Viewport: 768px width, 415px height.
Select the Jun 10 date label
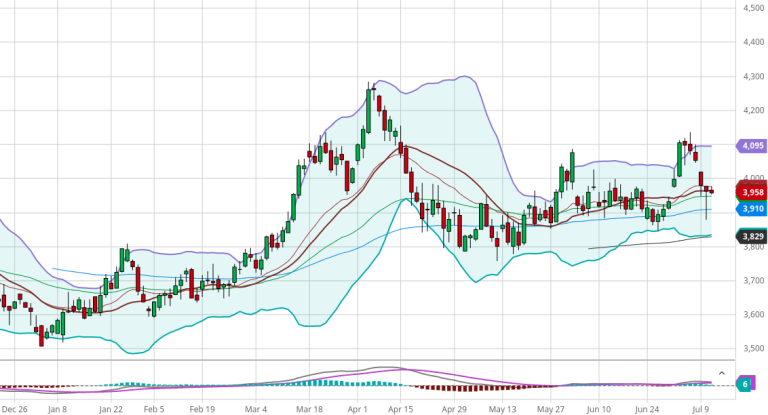coord(599,409)
